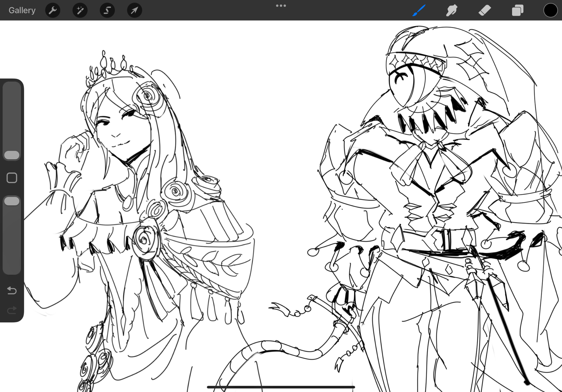The width and height of the screenshot is (562, 392).
Task: Select the Eraser tool
Action: tap(484, 10)
